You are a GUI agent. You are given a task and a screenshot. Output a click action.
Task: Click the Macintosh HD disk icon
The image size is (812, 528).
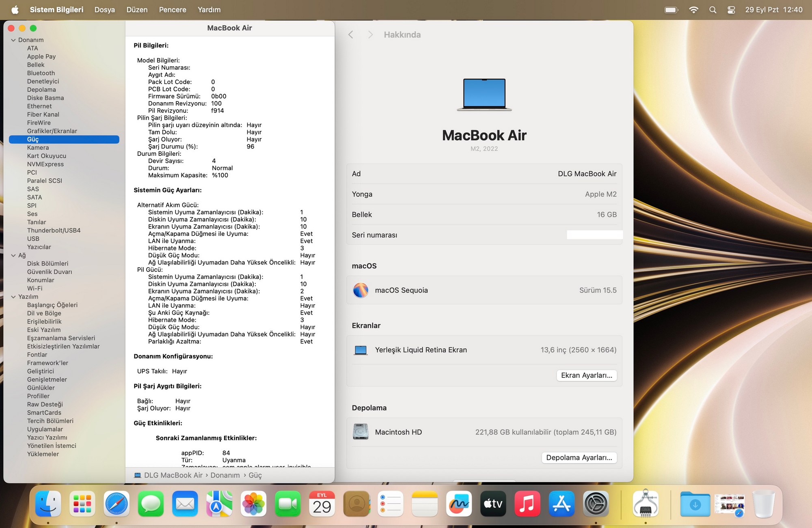pyautogui.click(x=361, y=432)
